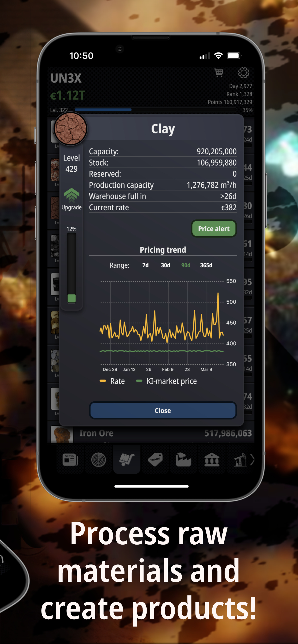Tap the Production capacity 1,276,782 m³/h value
Viewport: 298px width, 644px height.
click(x=212, y=185)
